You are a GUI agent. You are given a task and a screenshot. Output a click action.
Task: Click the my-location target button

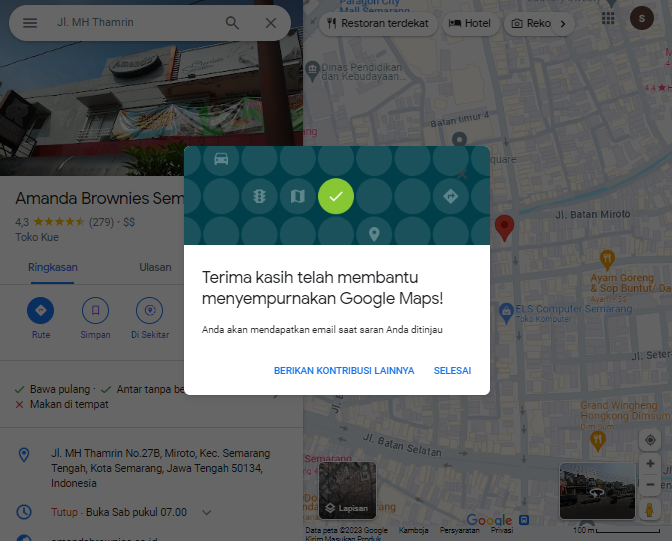click(650, 440)
